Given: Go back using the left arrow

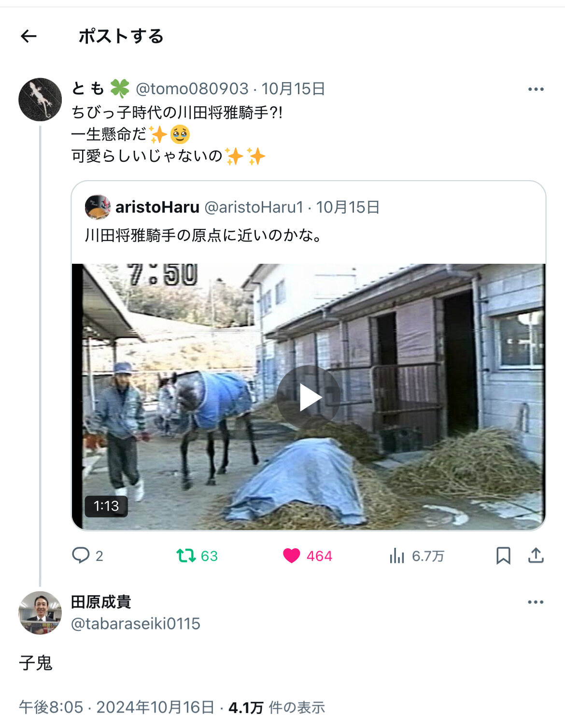Looking at the screenshot, I should point(28,36).
